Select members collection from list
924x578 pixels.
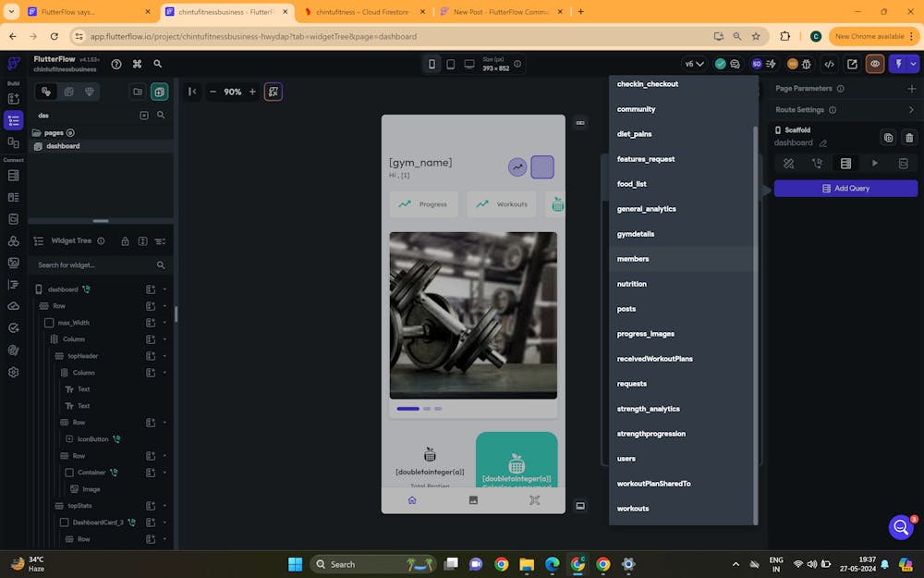(x=681, y=259)
